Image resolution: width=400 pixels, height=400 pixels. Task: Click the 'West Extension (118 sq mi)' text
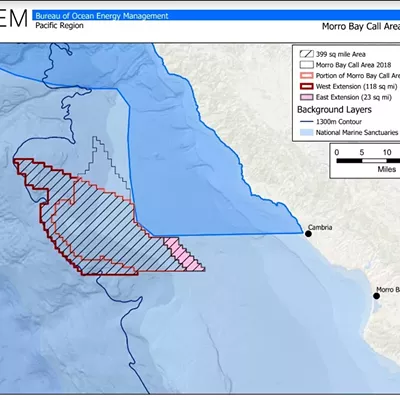pyautogui.click(x=356, y=87)
